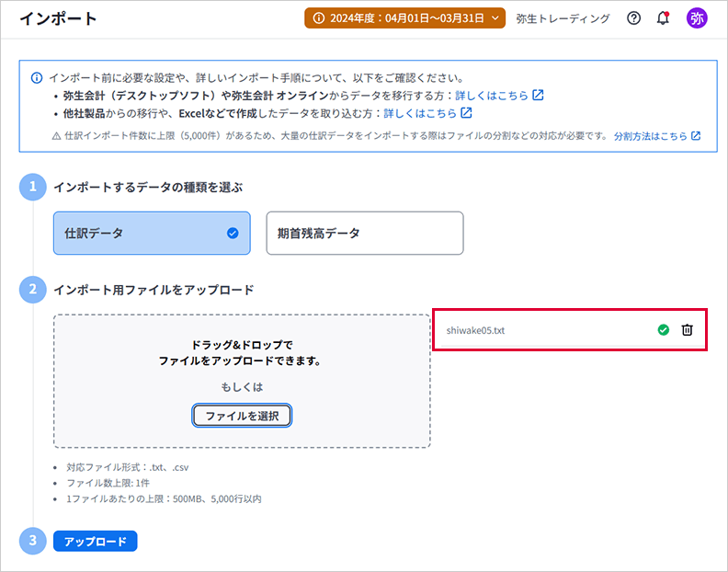Screen dimensions: 728x572
Task: Select 仕訳データ data type
Action: coord(151,234)
